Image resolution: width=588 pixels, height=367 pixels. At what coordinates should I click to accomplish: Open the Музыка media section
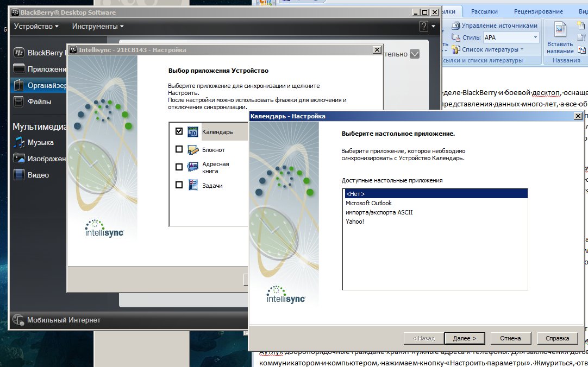point(34,142)
